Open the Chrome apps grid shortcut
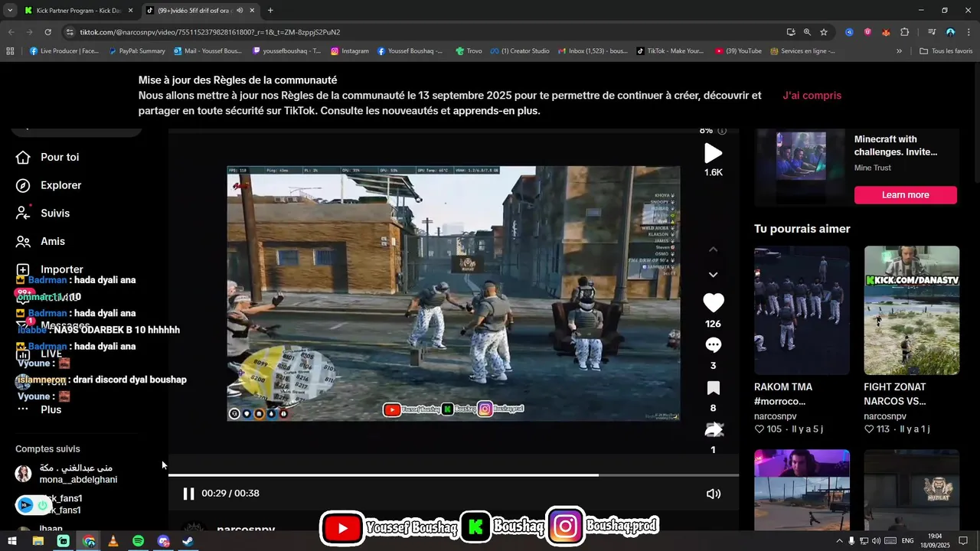 point(10,51)
